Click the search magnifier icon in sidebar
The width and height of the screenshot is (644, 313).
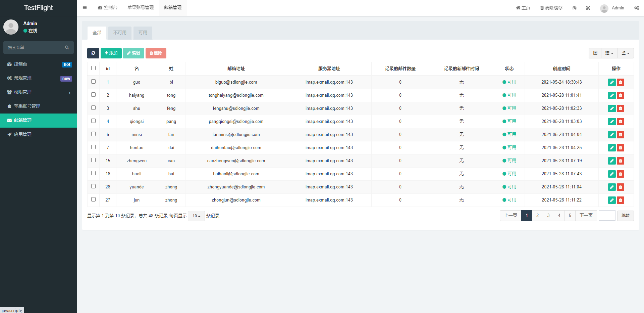point(67,48)
